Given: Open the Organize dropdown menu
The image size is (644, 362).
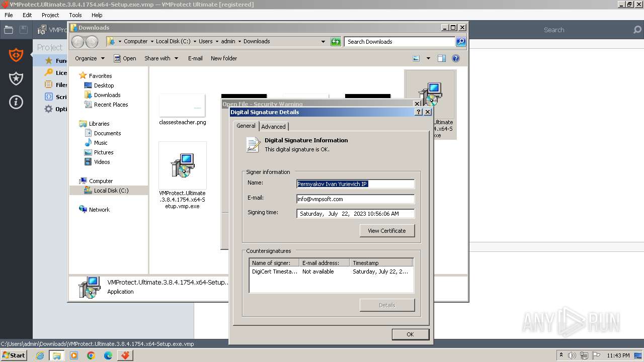Looking at the screenshot, I should 90,58.
